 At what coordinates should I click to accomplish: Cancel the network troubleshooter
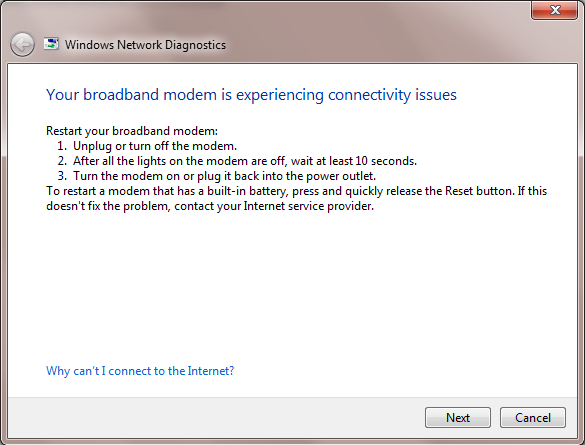pyautogui.click(x=533, y=417)
